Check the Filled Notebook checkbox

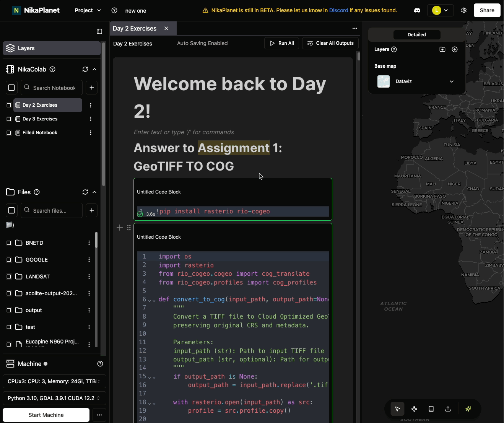(x=9, y=133)
